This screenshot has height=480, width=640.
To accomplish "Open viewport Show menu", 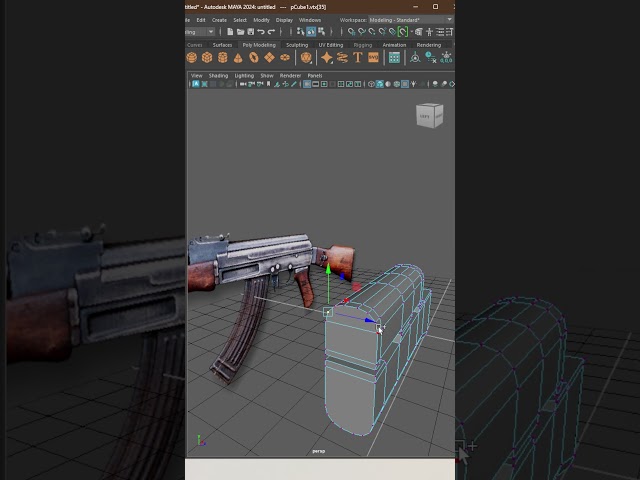I will (x=267, y=76).
